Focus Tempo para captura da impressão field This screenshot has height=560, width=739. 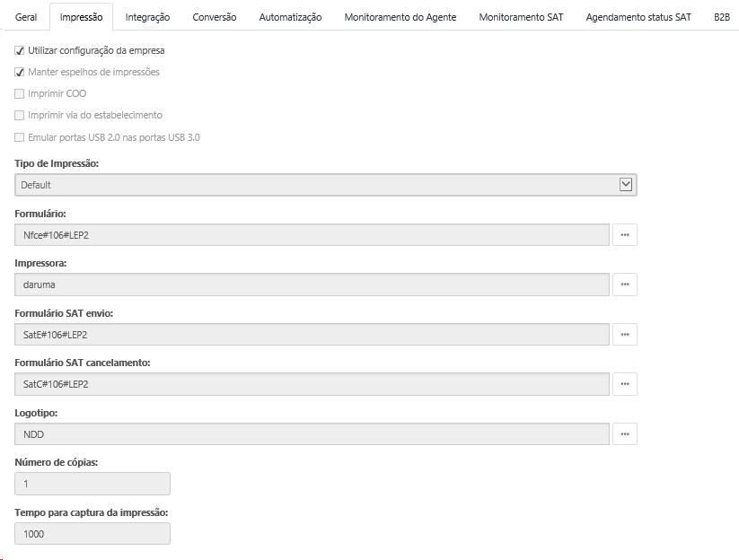92,534
